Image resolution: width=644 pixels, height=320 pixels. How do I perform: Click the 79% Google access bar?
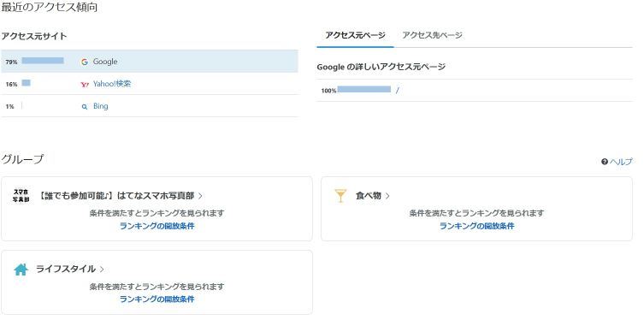[x=43, y=61]
